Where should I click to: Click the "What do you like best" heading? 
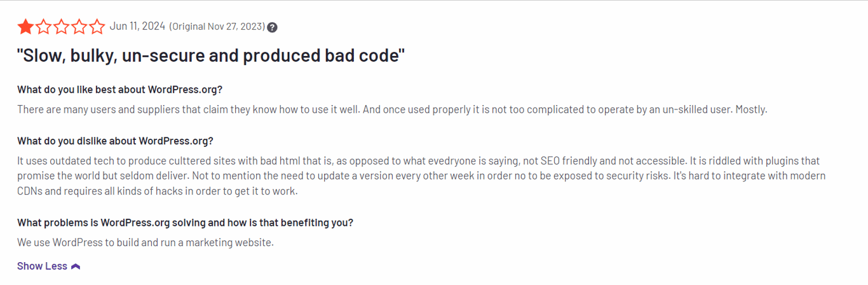pos(119,89)
